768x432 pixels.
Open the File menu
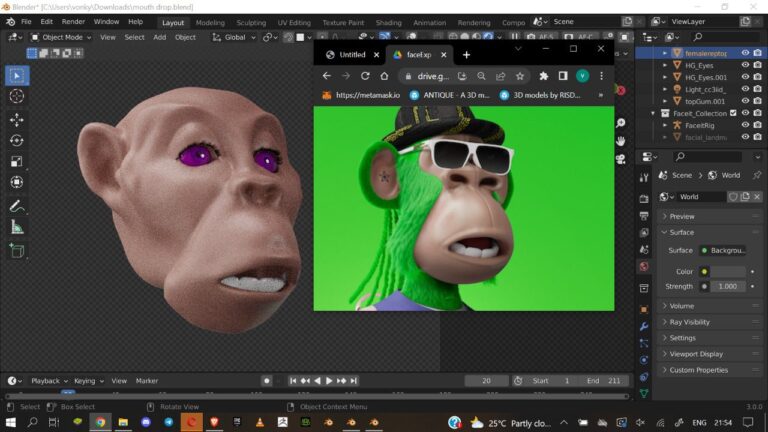pos(26,22)
